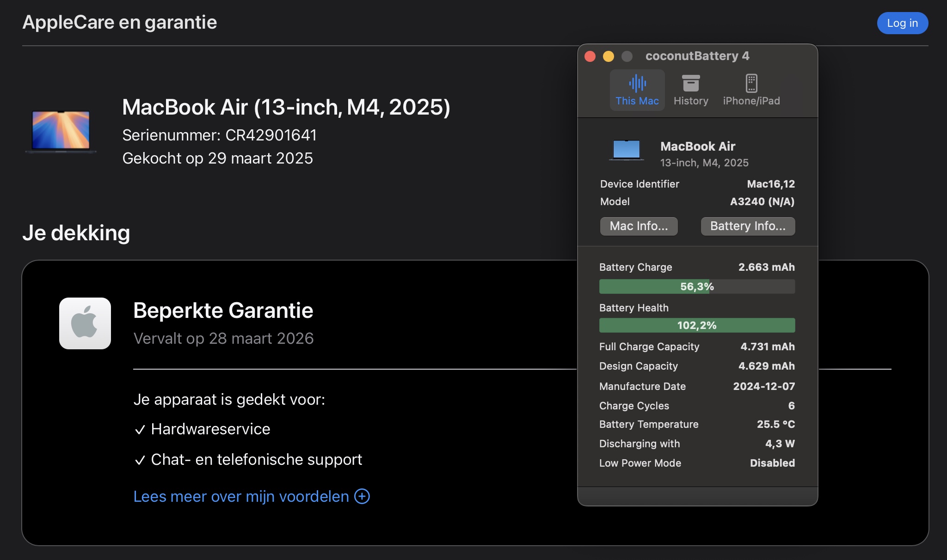The width and height of the screenshot is (947, 560).
Task: Click the AppleCare en garantie title
Action: click(119, 22)
